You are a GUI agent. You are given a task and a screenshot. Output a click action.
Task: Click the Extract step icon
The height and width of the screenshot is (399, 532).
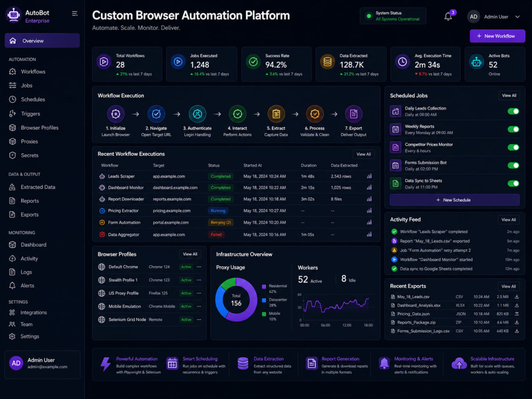tap(276, 114)
